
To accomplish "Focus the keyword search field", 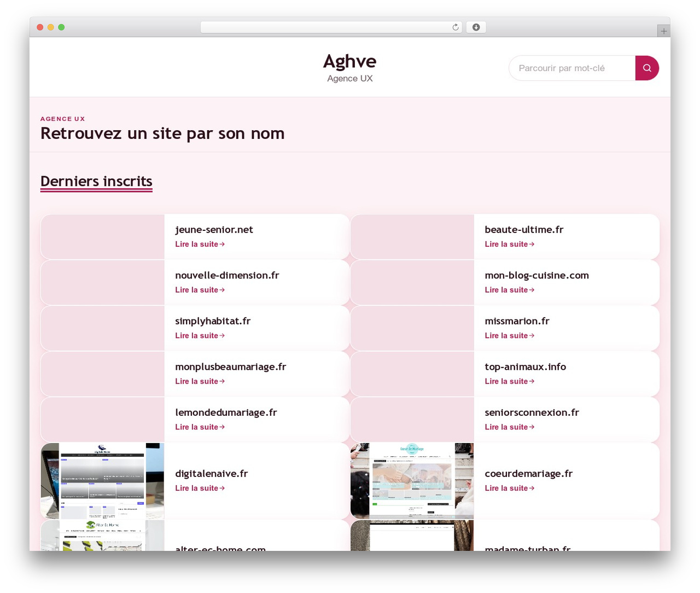I will point(572,68).
